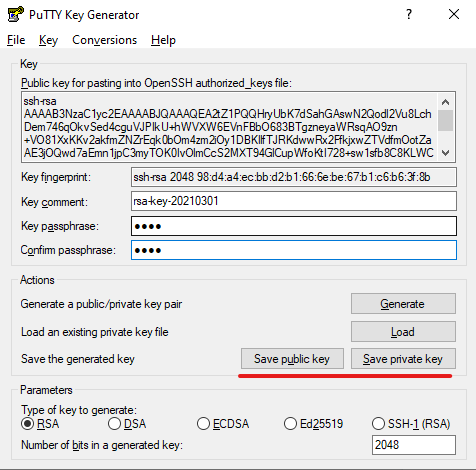Open the File menu
The image size is (476, 470).
tap(16, 40)
